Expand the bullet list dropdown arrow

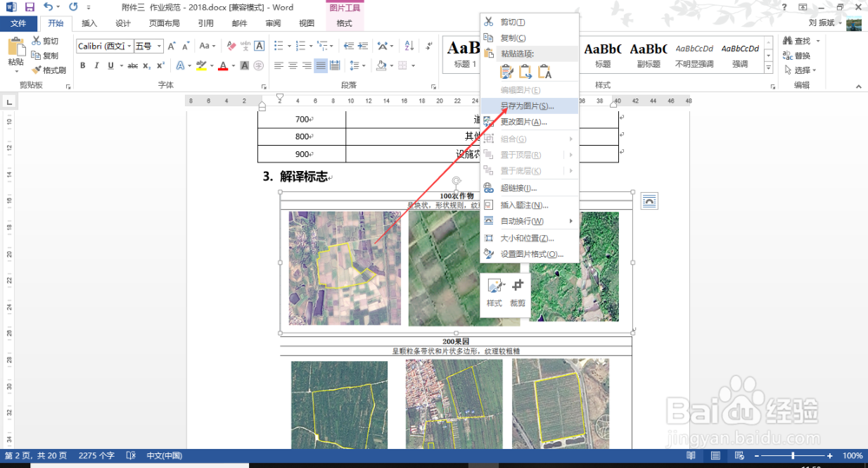point(289,46)
